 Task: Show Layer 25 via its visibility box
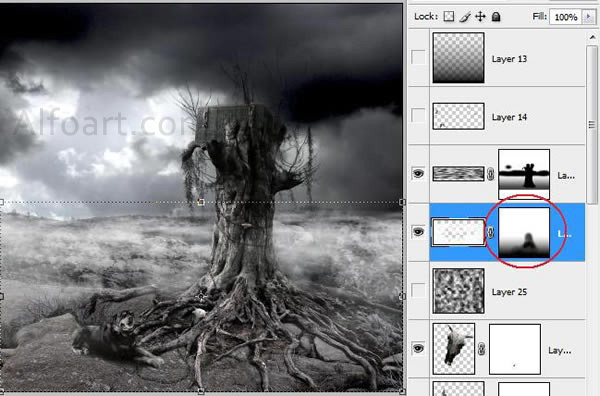pyautogui.click(x=418, y=290)
